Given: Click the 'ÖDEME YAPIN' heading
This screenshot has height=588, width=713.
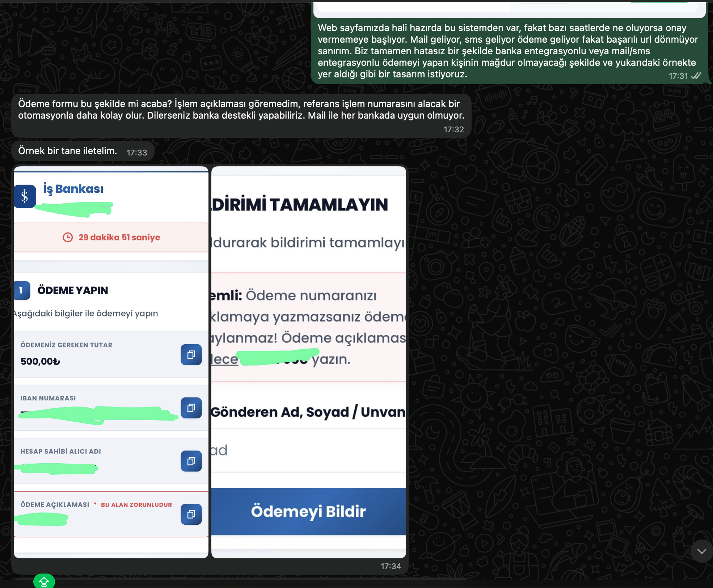Looking at the screenshot, I should 73,290.
